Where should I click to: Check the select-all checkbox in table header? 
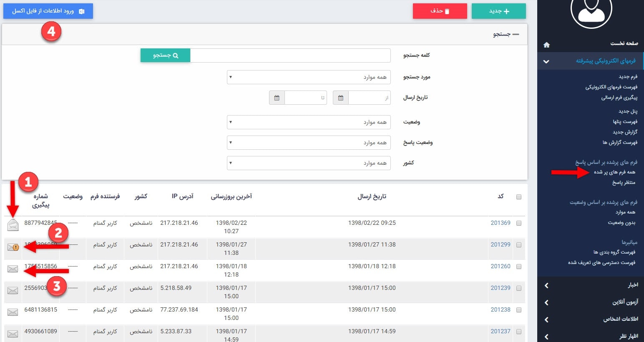coord(519,197)
